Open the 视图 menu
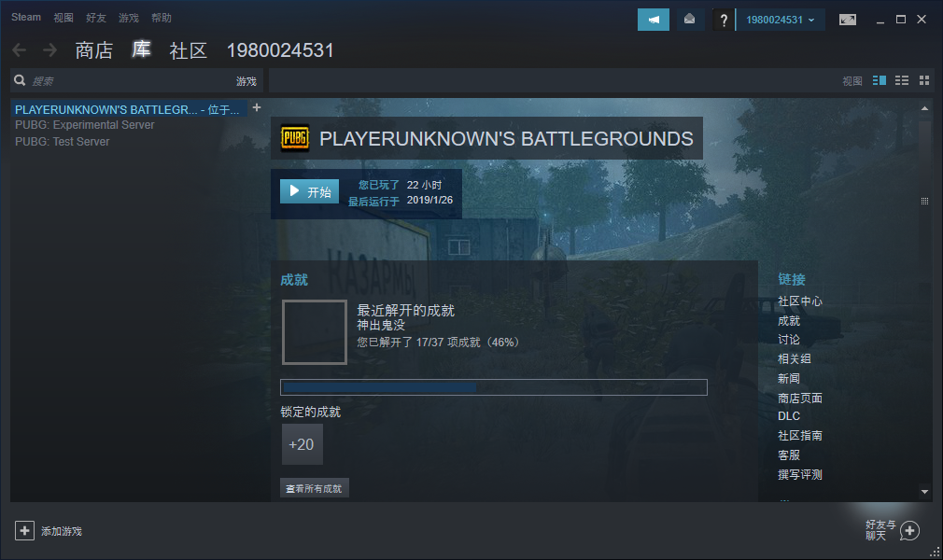The image size is (943, 560). click(x=63, y=18)
